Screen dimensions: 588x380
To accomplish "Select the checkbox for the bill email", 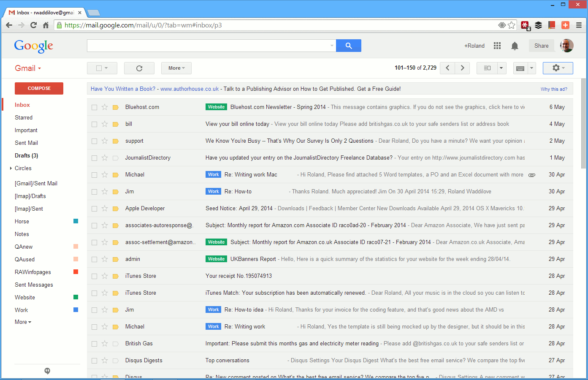I will pos(94,124).
